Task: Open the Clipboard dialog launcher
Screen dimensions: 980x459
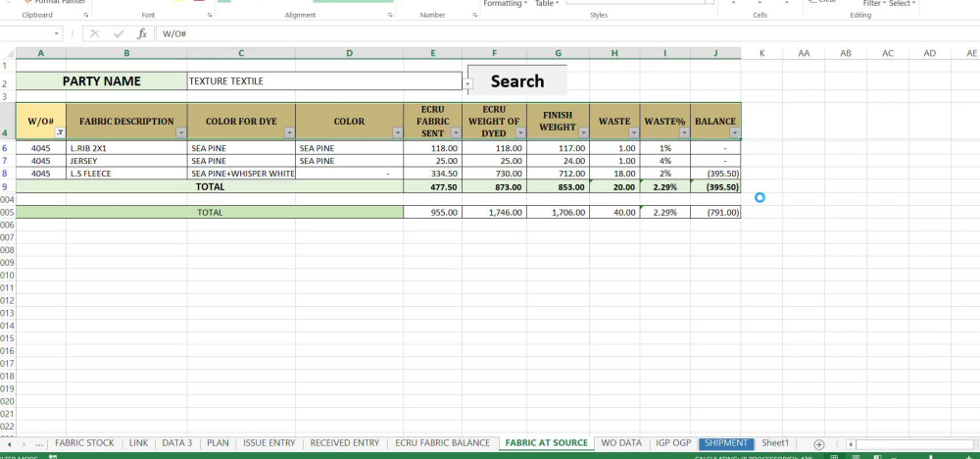Action: (x=86, y=15)
